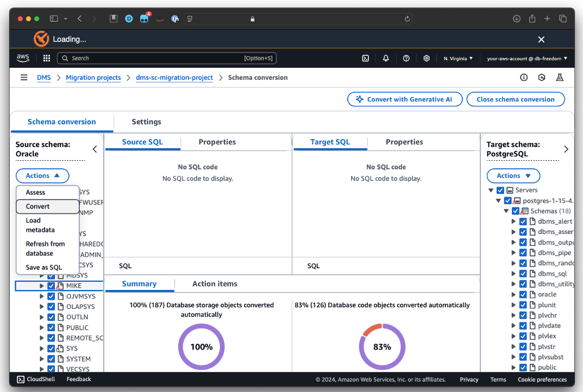Uncheck the plunit schema checkbox
Image resolution: width=583 pixels, height=392 pixels.
pyautogui.click(x=523, y=305)
